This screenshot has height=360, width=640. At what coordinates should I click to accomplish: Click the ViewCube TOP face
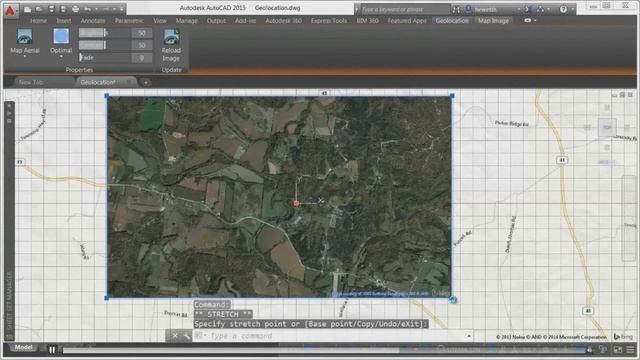click(607, 127)
